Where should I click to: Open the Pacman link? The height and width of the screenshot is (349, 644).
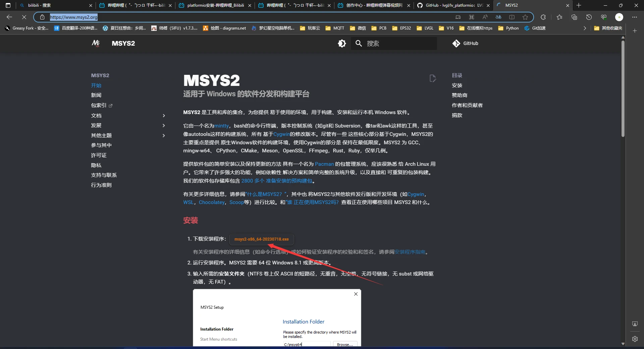[x=324, y=164]
